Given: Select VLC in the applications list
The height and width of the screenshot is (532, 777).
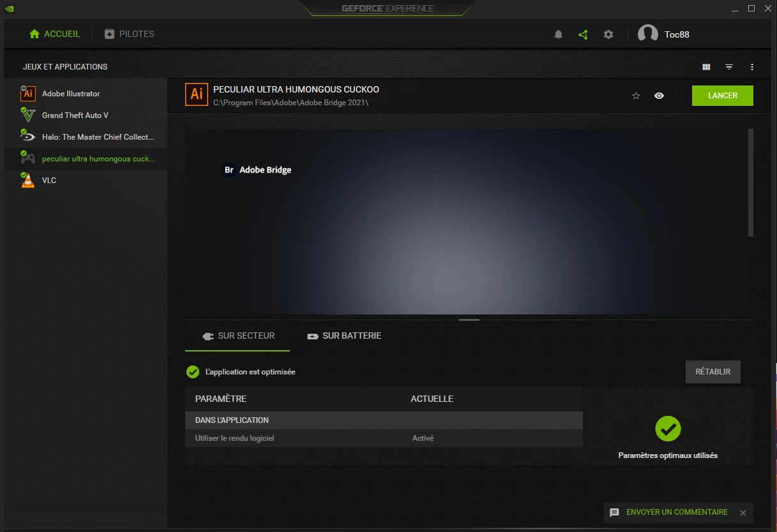Looking at the screenshot, I should (86, 181).
